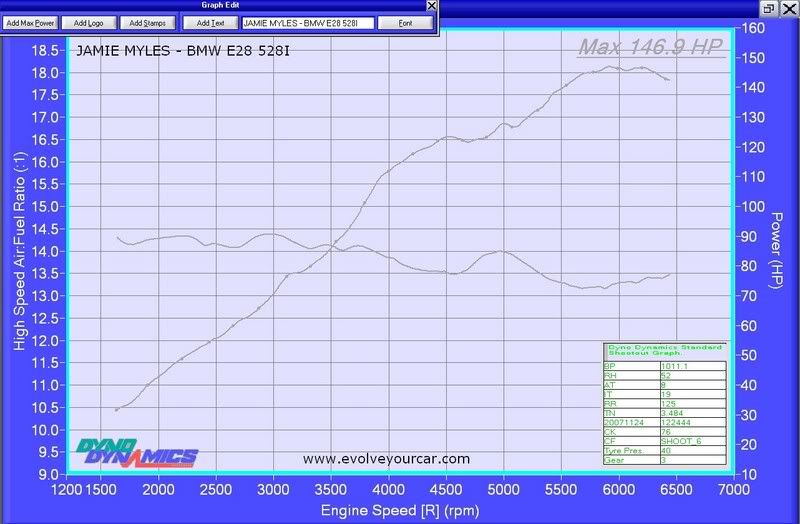Click the Dyno Dynamics logo on graph

click(x=136, y=455)
